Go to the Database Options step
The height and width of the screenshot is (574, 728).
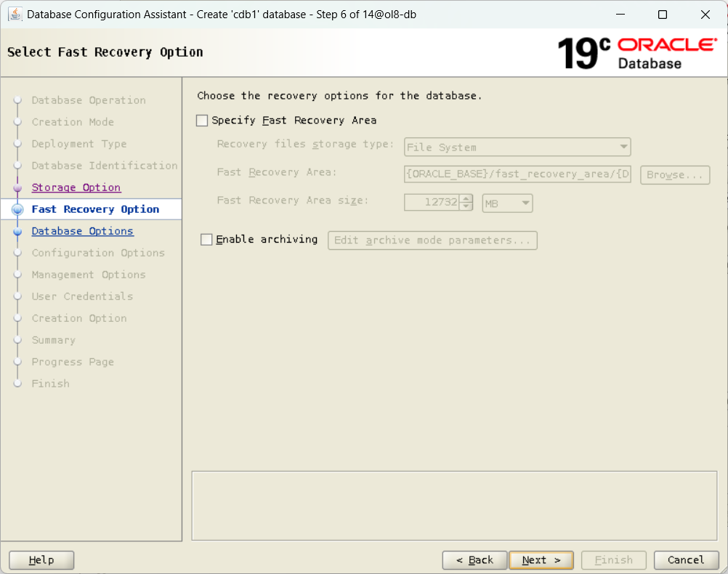83,231
